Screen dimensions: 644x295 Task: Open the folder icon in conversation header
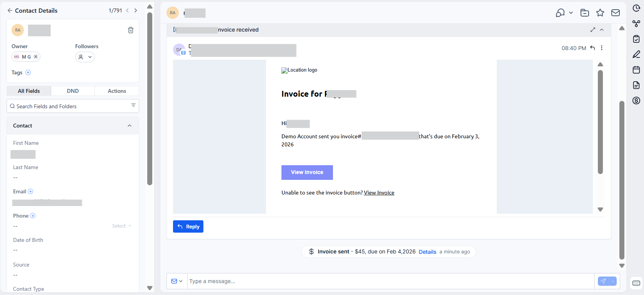[x=585, y=13]
